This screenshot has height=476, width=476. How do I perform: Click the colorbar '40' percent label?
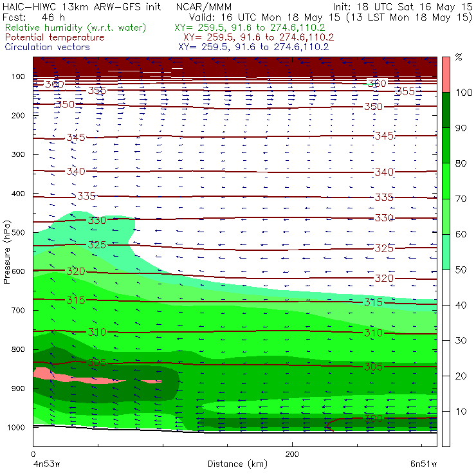pyautogui.click(x=461, y=305)
